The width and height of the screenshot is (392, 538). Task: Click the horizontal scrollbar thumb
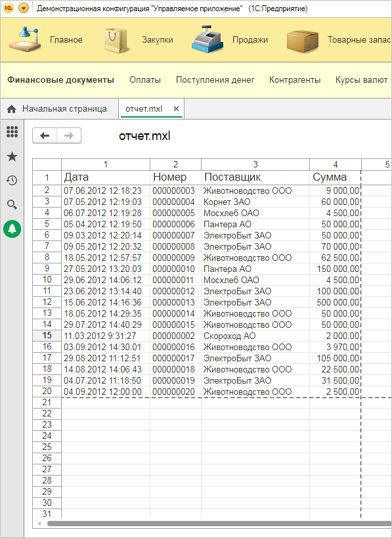tap(219, 524)
